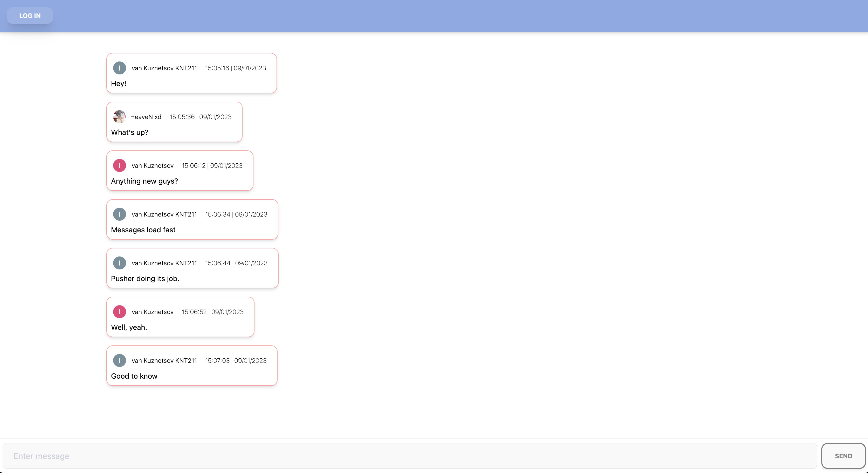Click timestamp 15:07:03 | 09/01/2023
The image size is (868, 473).
pyautogui.click(x=236, y=360)
